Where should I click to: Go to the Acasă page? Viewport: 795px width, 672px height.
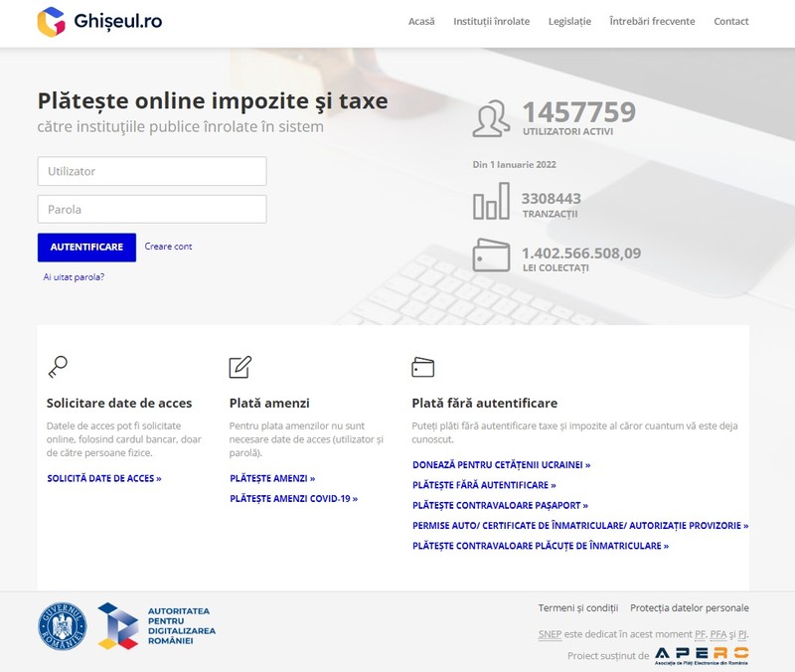[x=421, y=21]
